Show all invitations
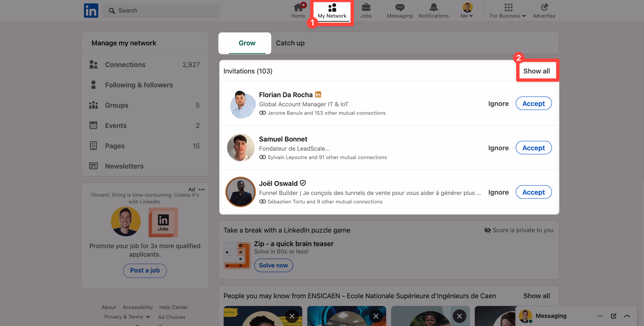The height and width of the screenshot is (326, 644). coord(536,71)
